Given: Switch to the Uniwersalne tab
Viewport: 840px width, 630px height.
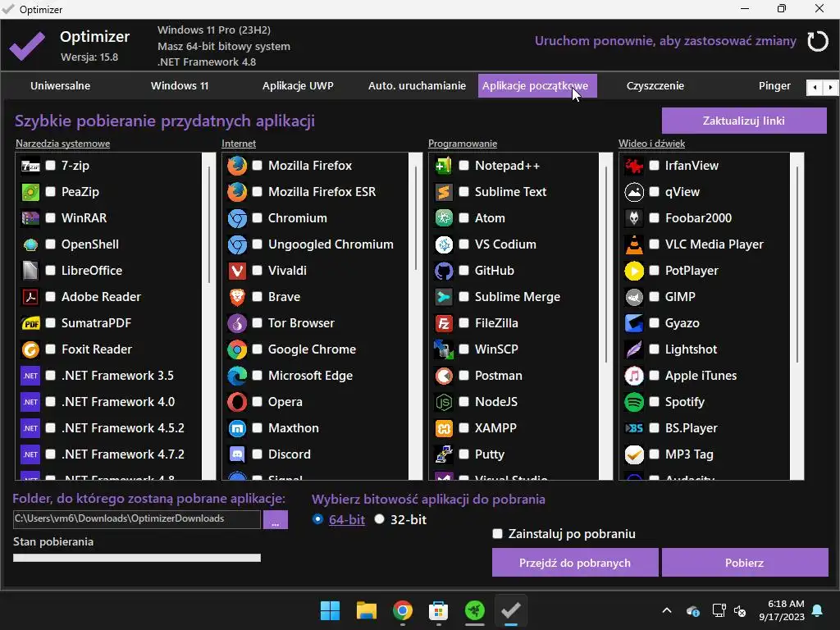Looking at the screenshot, I should coord(60,85).
